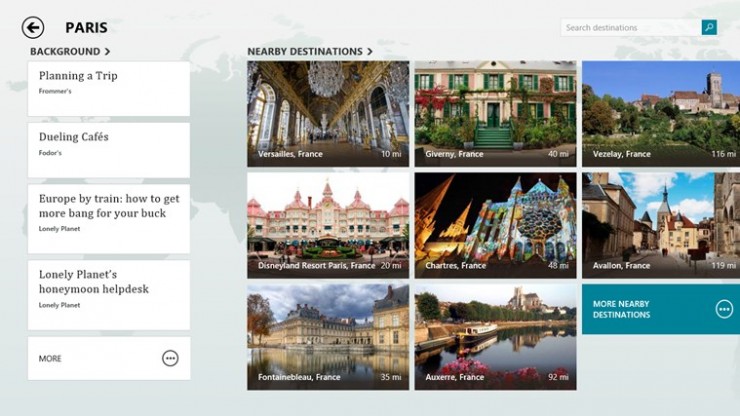This screenshot has height=416, width=740.
Task: Click ellipsis icon on More Nearby Destinations
Action: point(724,309)
